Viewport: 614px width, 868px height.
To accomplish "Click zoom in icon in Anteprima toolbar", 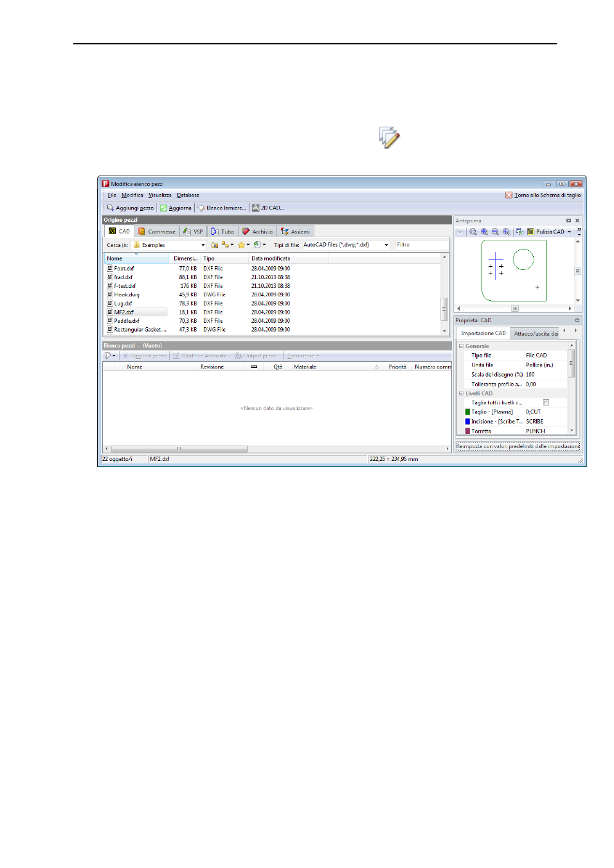I will coord(484,231).
